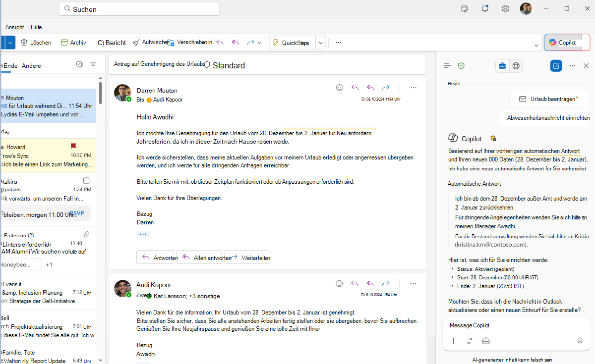Click the Antworten button
This screenshot has width=595, height=364.
[155, 258]
